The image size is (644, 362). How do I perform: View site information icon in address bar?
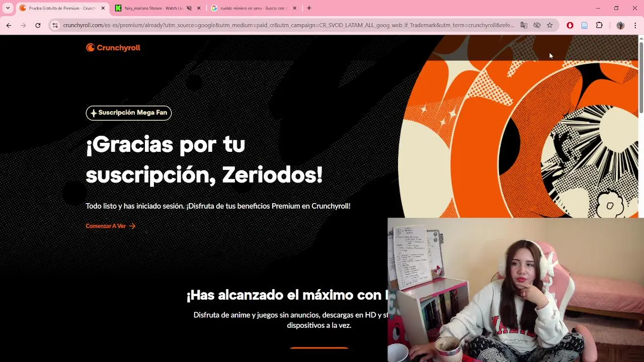click(x=55, y=25)
